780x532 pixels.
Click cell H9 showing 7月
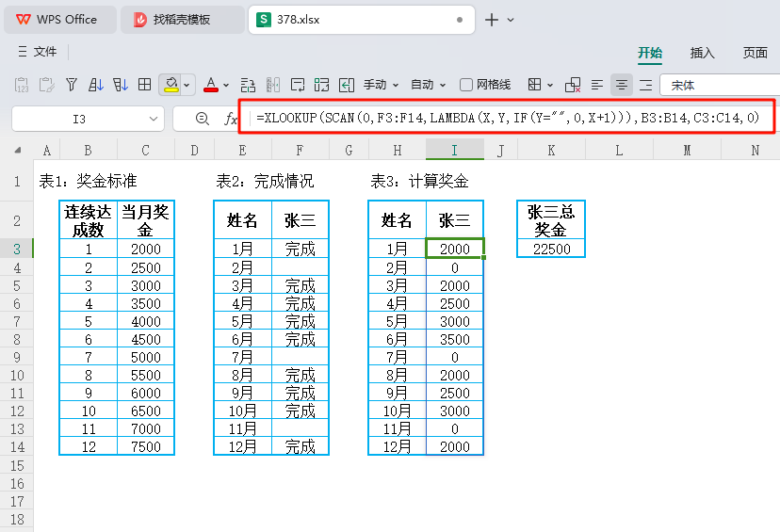click(x=397, y=357)
